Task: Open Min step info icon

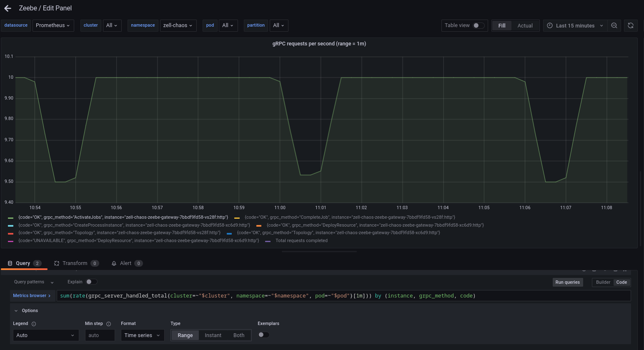Action: pos(108,324)
